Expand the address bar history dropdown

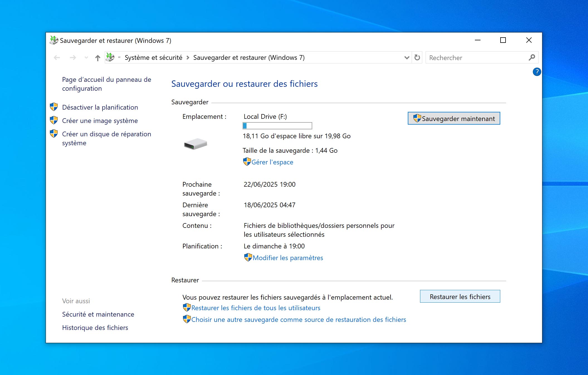pyautogui.click(x=407, y=58)
